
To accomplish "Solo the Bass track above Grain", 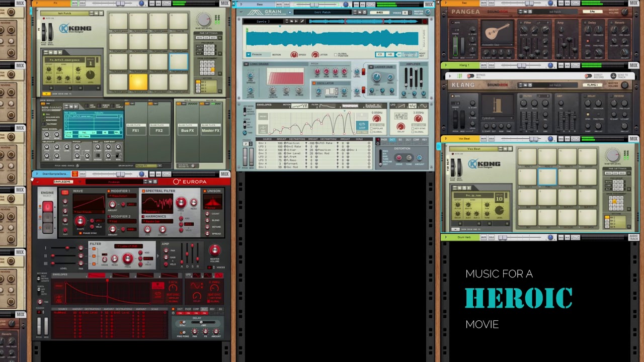I will 287,5.
